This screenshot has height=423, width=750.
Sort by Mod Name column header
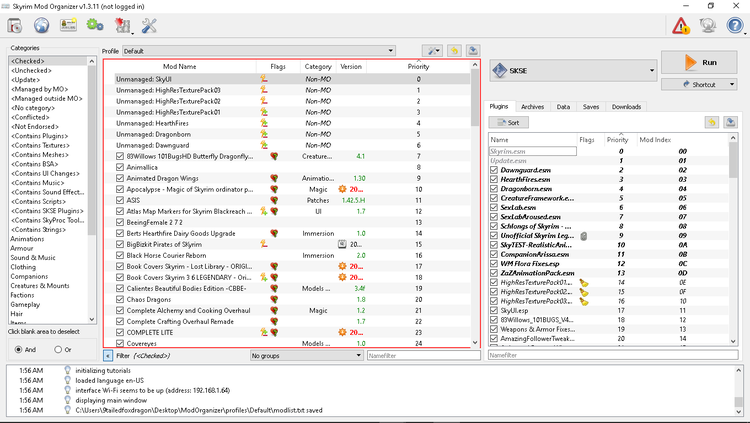[x=179, y=67]
